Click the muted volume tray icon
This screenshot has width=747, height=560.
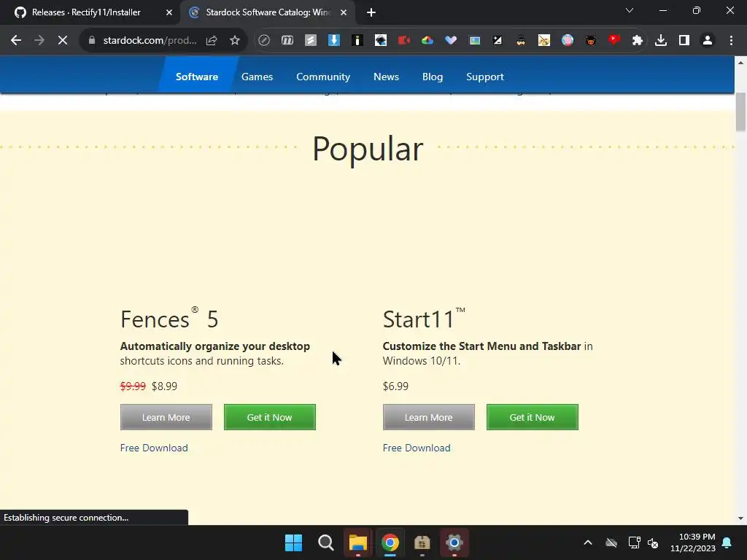(x=653, y=542)
